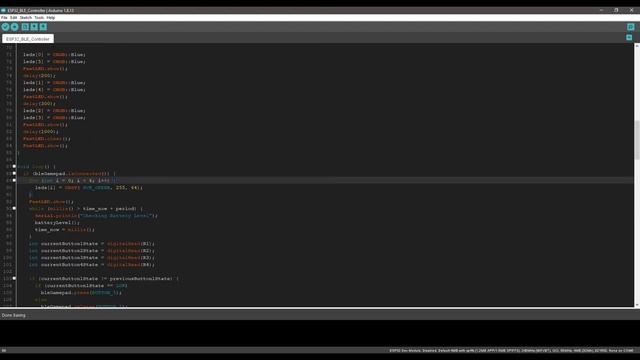The image size is (640, 360).
Task: Click the editor scrollbar up arrow
Action: (x=637, y=47)
